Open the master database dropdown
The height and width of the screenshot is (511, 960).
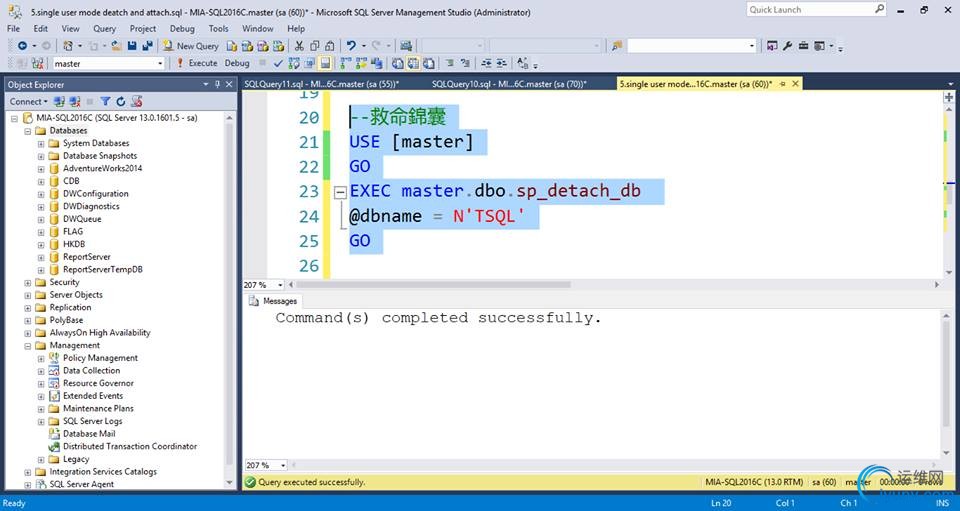pos(160,64)
